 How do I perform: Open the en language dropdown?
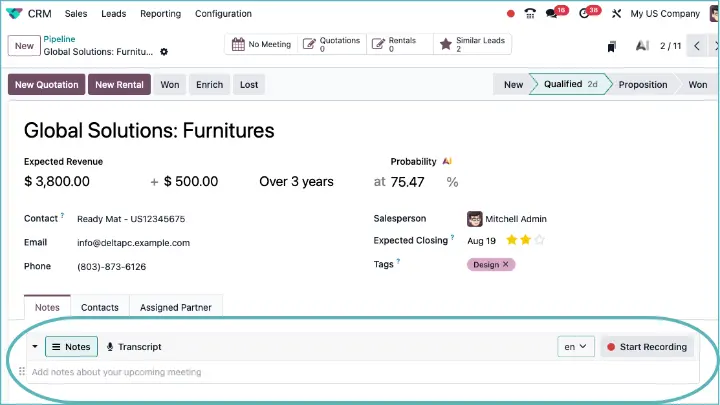tap(575, 347)
